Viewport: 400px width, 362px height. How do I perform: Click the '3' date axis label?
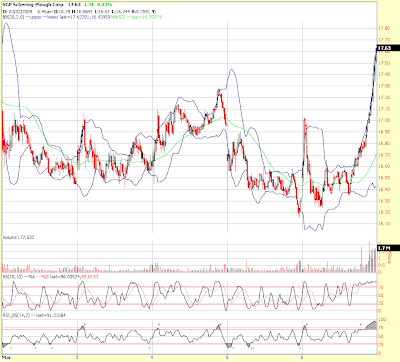click(78, 357)
